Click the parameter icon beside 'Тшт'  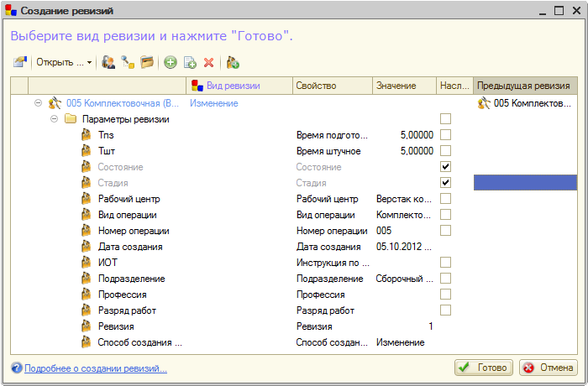pyautogui.click(x=87, y=151)
